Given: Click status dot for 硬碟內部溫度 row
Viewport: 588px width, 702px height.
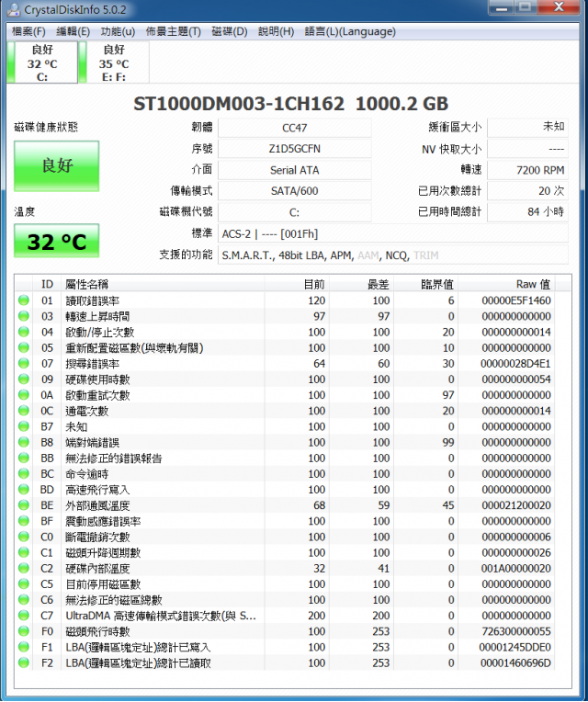Looking at the screenshot, I should pos(24,568).
